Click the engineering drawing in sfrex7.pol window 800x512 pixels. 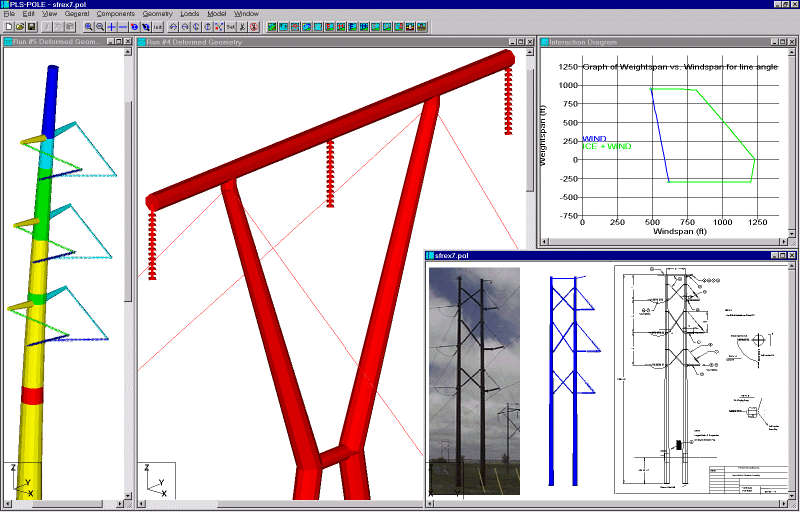(x=702, y=379)
